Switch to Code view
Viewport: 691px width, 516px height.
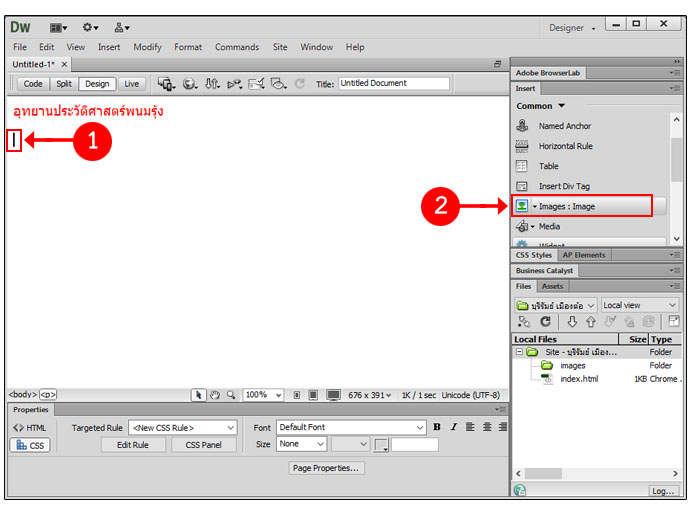(x=33, y=84)
